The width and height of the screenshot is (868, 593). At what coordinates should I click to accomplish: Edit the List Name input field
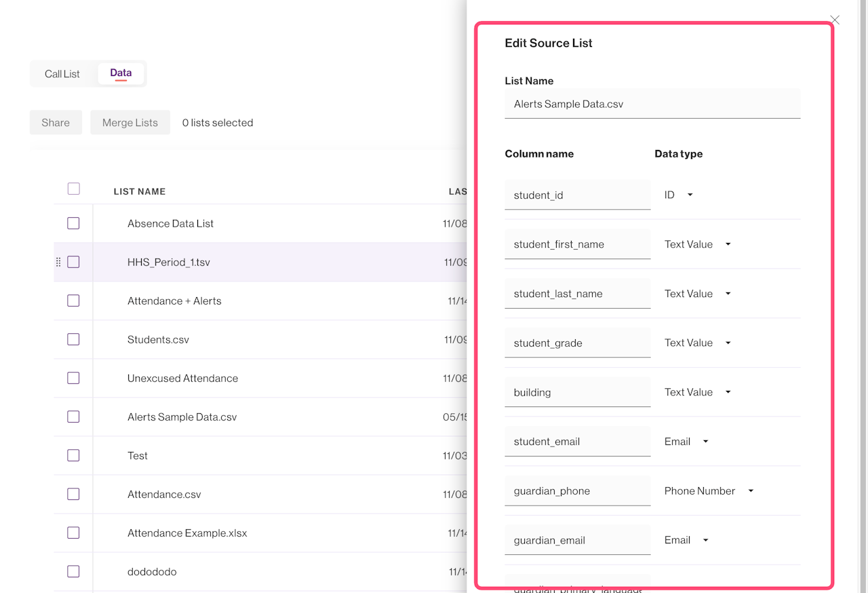coord(652,104)
